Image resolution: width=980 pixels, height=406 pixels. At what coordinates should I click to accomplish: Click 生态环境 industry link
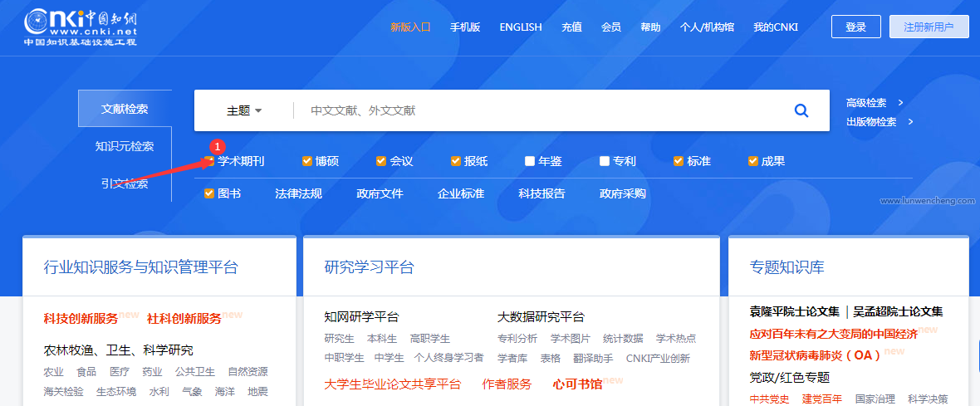tap(116, 392)
